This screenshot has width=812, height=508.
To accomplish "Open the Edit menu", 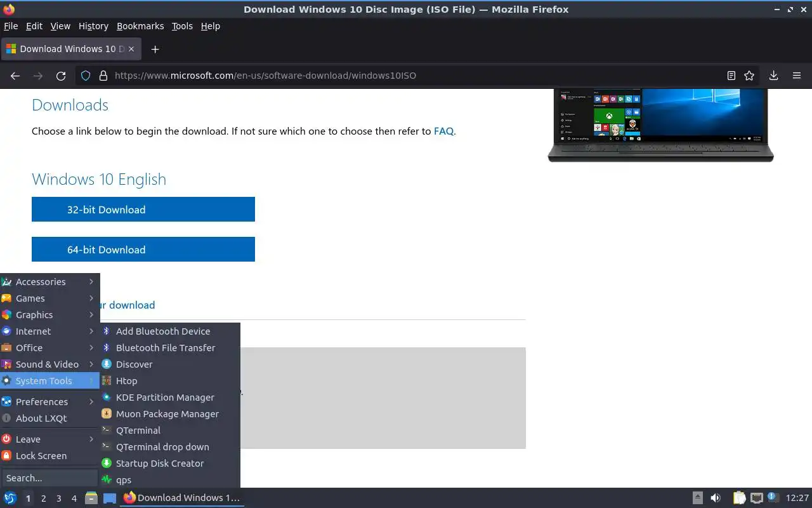I will click(34, 26).
